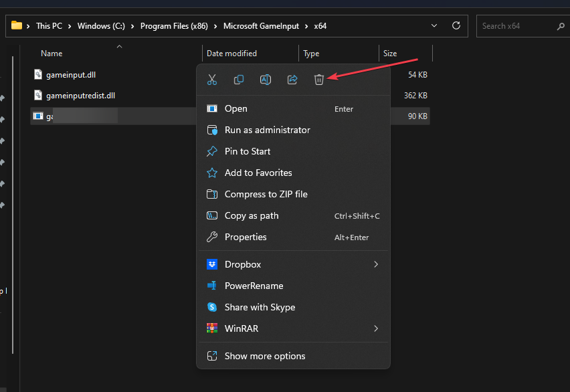Click the Compress to ZIP folder icon
Viewport: 570px width, 392px height.
pyautogui.click(x=212, y=194)
